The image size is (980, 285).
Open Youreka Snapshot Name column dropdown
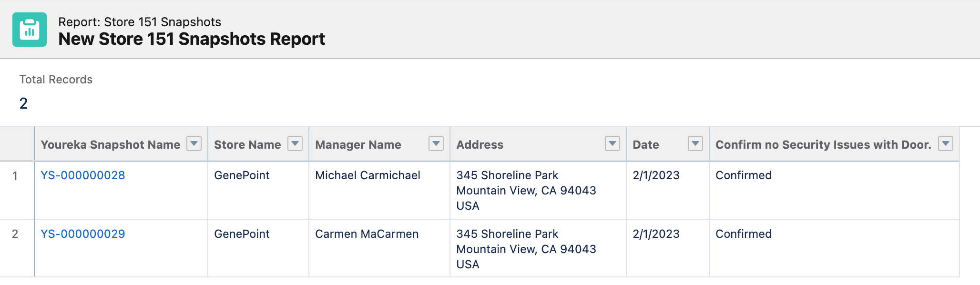click(194, 143)
